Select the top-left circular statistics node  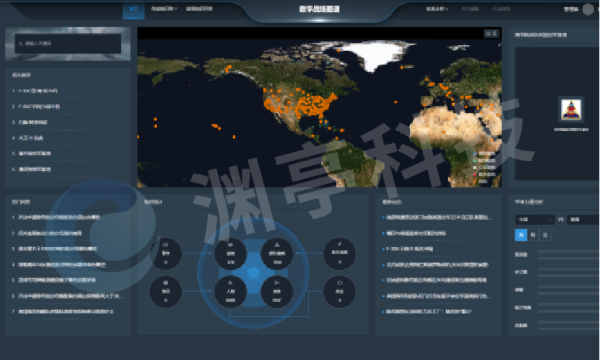coord(166,253)
